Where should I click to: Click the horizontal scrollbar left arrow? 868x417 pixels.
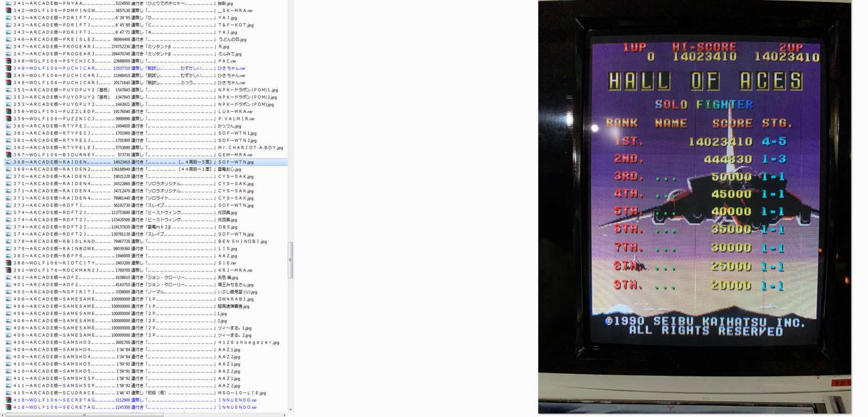click(x=3, y=415)
